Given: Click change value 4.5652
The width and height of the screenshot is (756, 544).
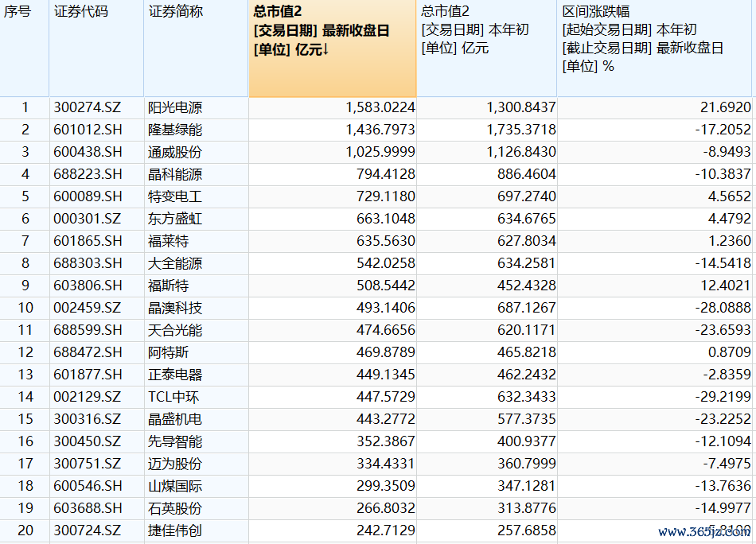Looking at the screenshot, I should coord(730,196).
